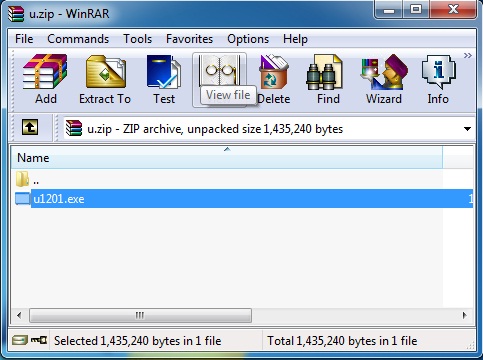Click the Add archive toolbar icon

point(45,80)
